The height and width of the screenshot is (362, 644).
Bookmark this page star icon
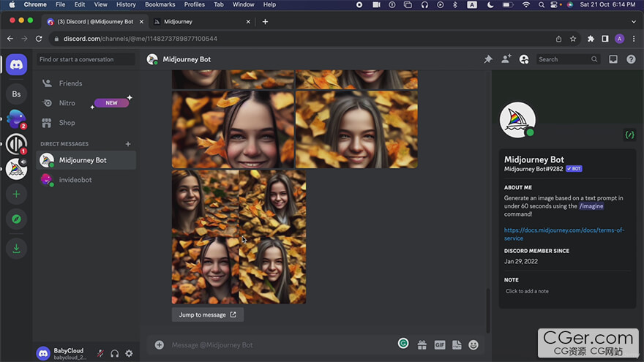pos(573,39)
